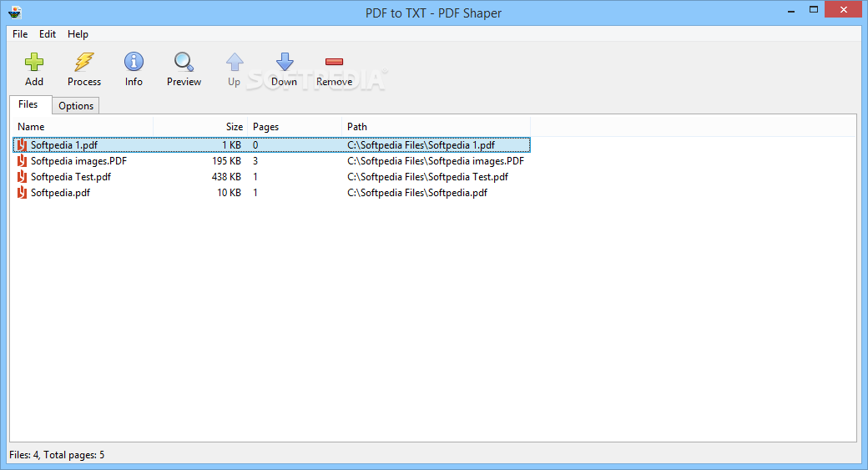The width and height of the screenshot is (868, 470).
Task: Open the Edit menu
Action: [47, 33]
